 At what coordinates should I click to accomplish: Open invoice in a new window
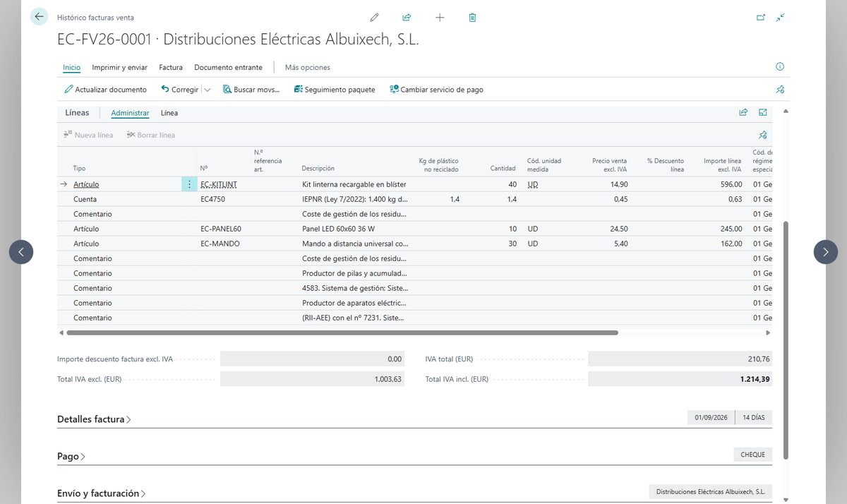(761, 18)
